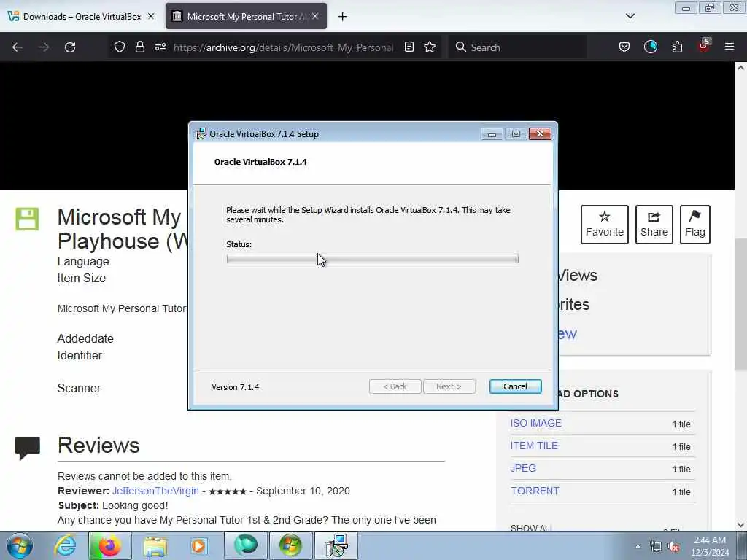Image resolution: width=747 pixels, height=560 pixels.
Task: Open the JPEG download link
Action: (x=523, y=469)
